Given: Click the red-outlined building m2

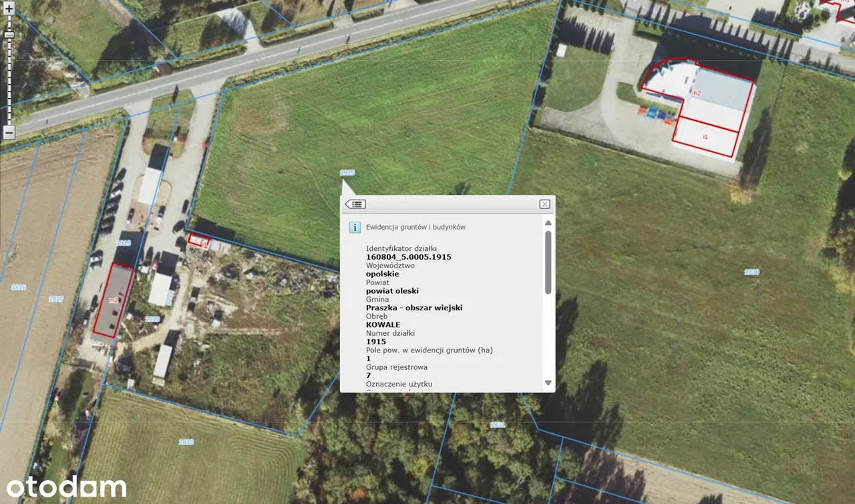Looking at the screenshot, I should click(x=113, y=300).
